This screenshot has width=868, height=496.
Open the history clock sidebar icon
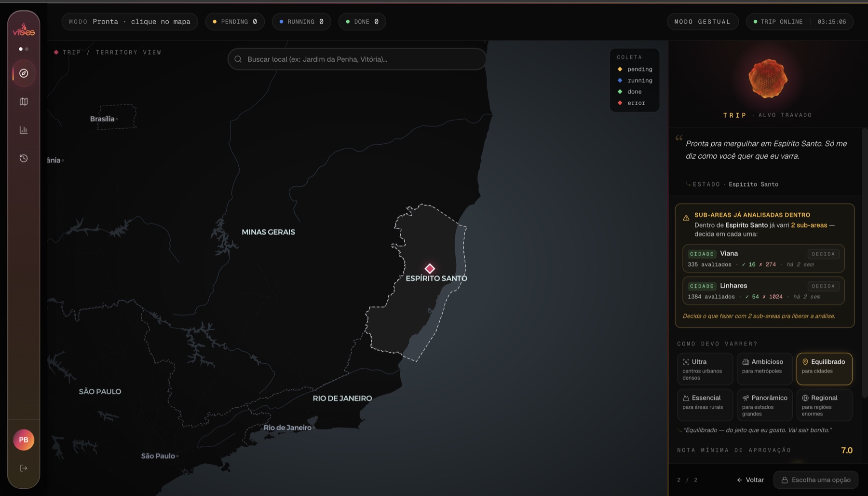click(x=24, y=158)
